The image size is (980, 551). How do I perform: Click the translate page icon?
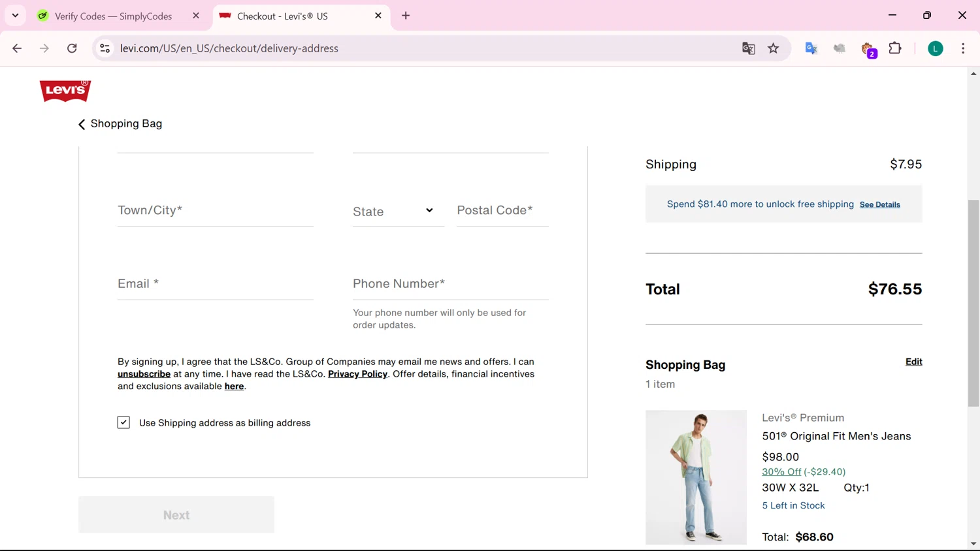coord(749,48)
